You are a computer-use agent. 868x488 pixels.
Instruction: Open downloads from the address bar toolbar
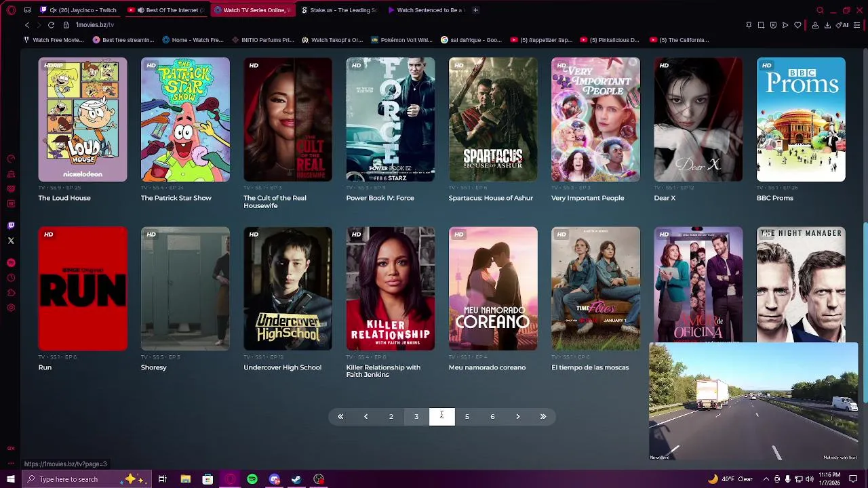(827, 25)
